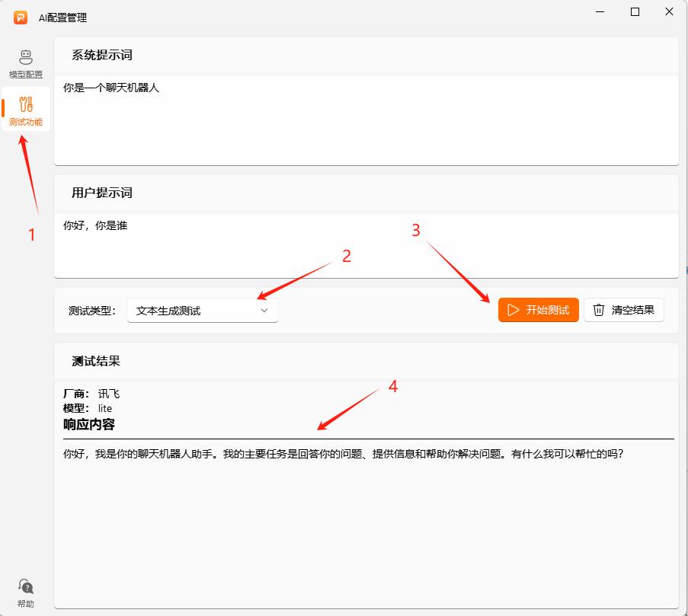688x616 pixels.
Task: Click the trash icon inside 清空结果
Action: pyautogui.click(x=599, y=310)
